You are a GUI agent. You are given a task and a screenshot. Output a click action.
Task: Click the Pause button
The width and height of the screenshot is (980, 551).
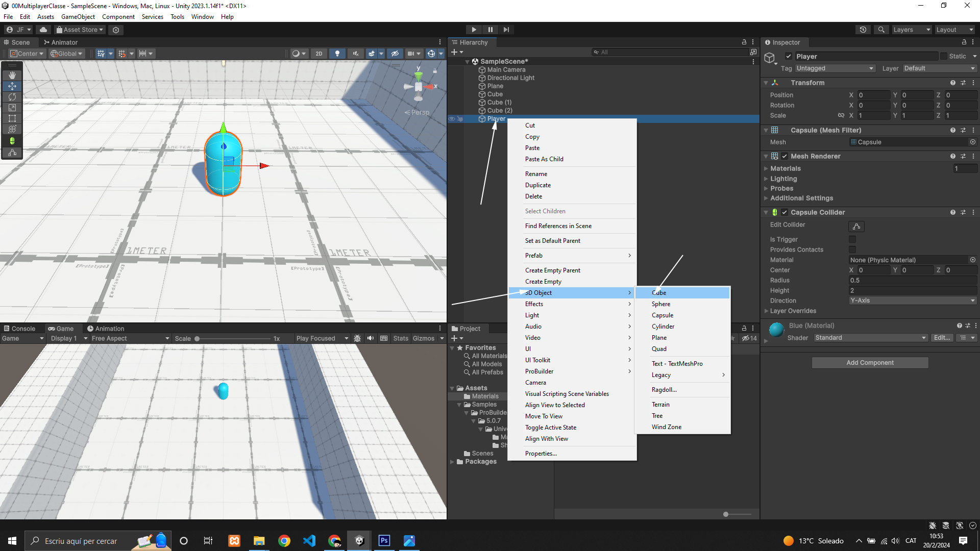click(490, 30)
